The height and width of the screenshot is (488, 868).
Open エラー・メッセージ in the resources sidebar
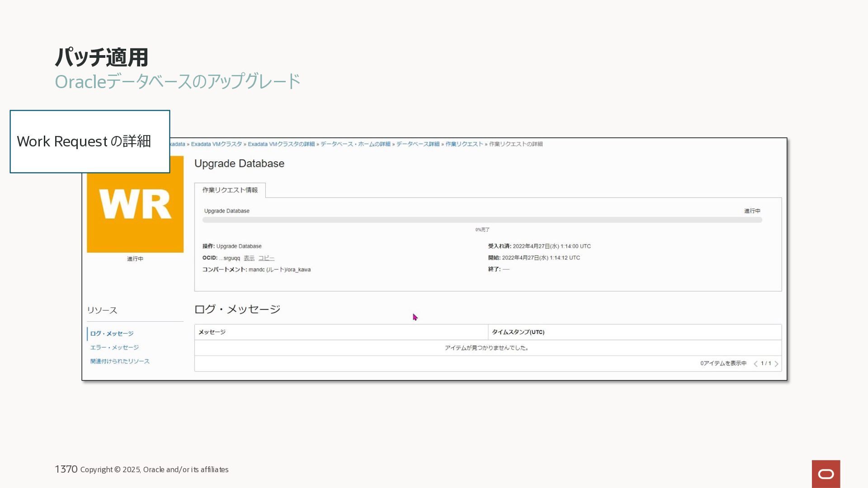114,347
